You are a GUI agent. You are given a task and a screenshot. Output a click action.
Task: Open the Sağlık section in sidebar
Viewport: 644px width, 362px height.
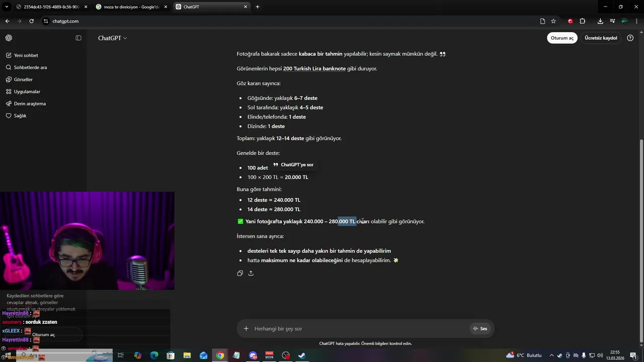coord(16,116)
